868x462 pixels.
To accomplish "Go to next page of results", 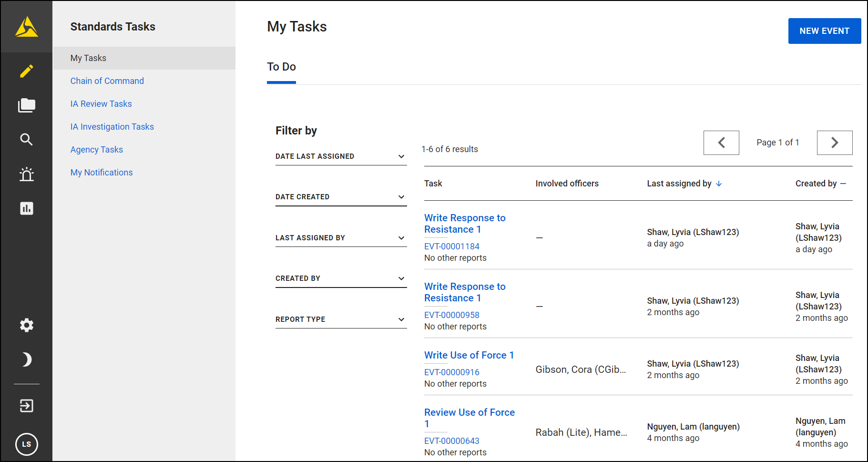I will 834,143.
